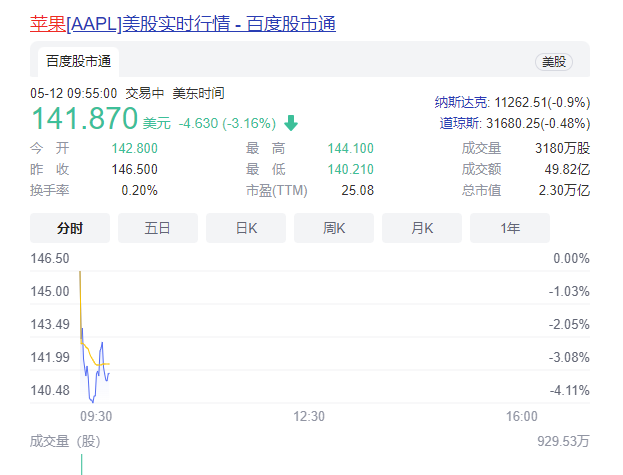Click the 换手率 value 0.20%

tap(139, 191)
